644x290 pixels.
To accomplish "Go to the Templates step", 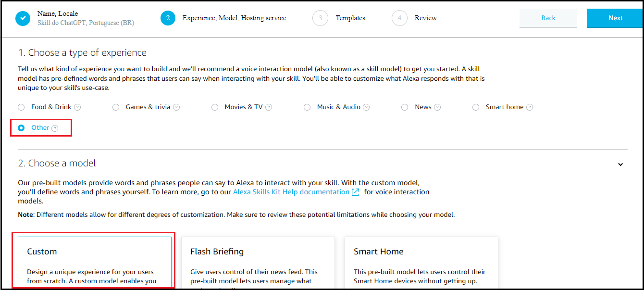I will 350,18.
